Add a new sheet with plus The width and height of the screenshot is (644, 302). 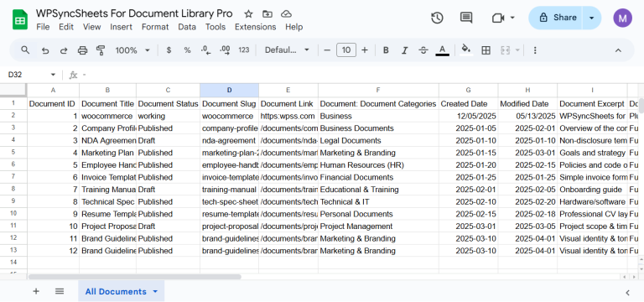[x=36, y=291]
